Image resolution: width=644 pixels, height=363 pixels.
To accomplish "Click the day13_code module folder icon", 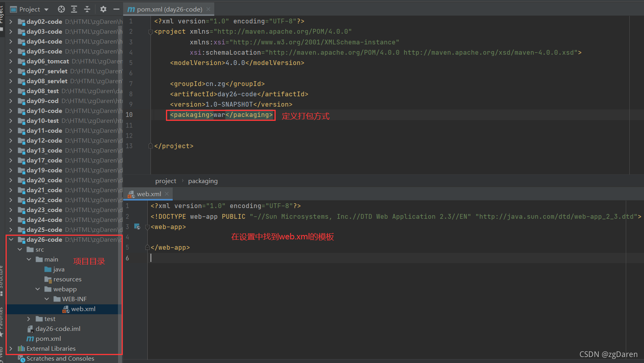I will pos(21,151).
